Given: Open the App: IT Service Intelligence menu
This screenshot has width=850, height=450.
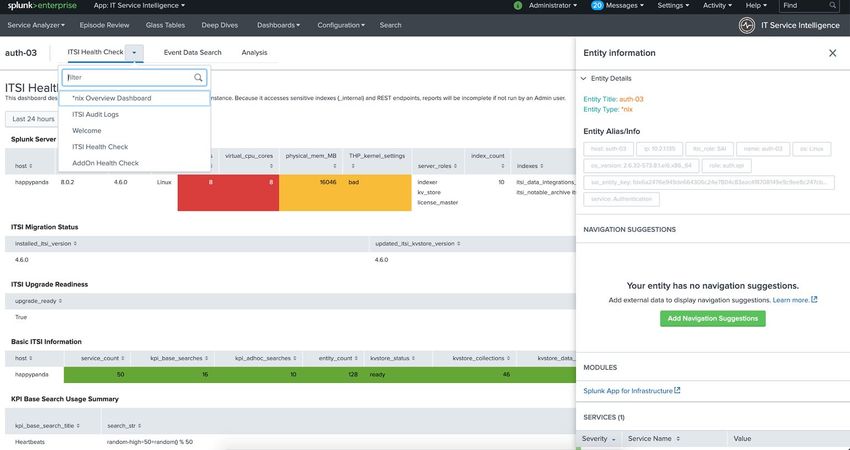Looking at the screenshot, I should pos(139,5).
